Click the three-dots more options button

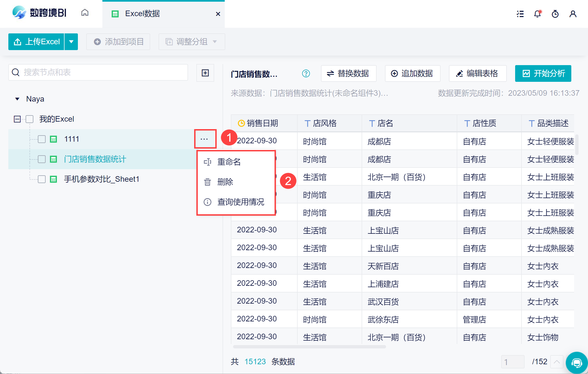(x=204, y=139)
